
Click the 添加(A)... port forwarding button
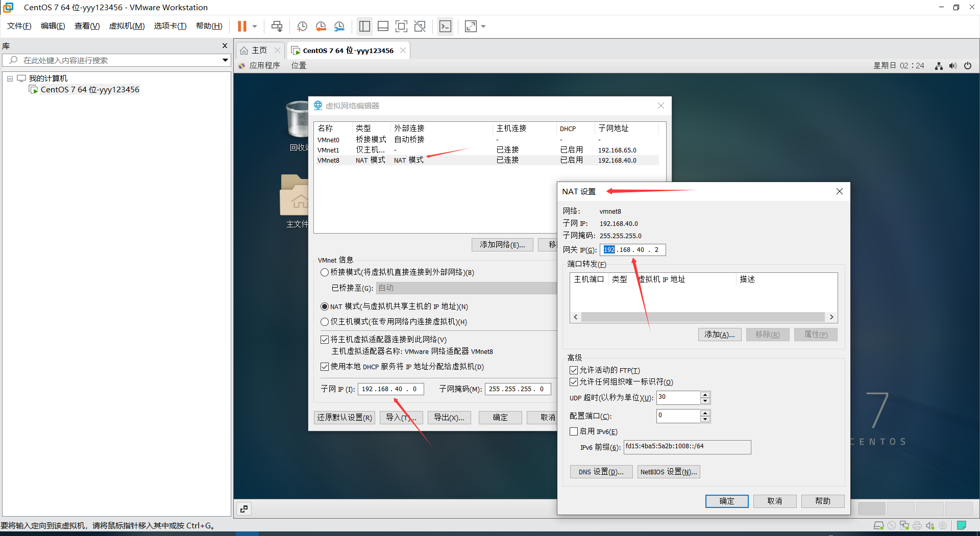[x=720, y=335]
